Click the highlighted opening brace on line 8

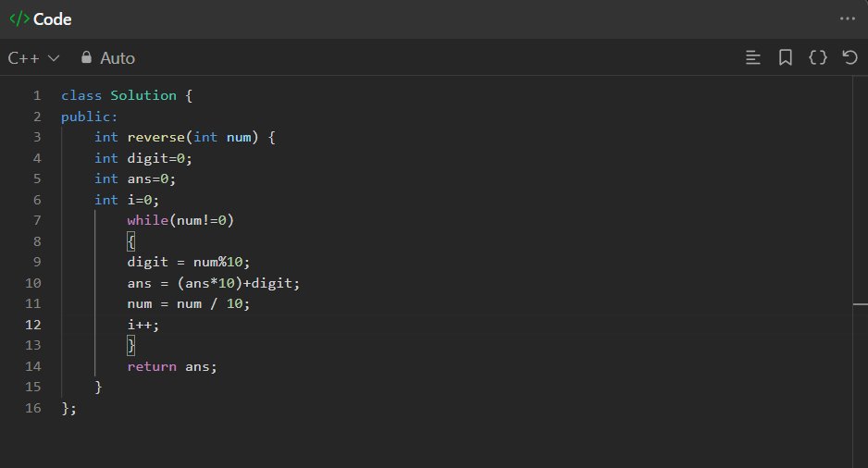pyautogui.click(x=131, y=241)
